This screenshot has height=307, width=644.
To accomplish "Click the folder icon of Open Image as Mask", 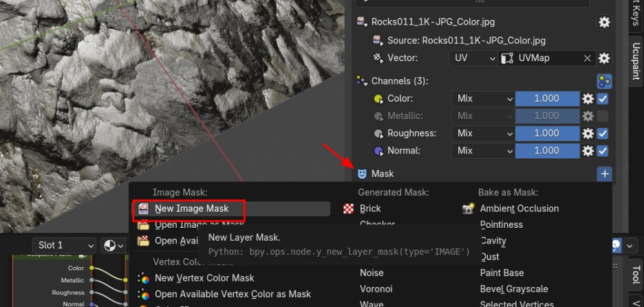I will pos(143,225).
